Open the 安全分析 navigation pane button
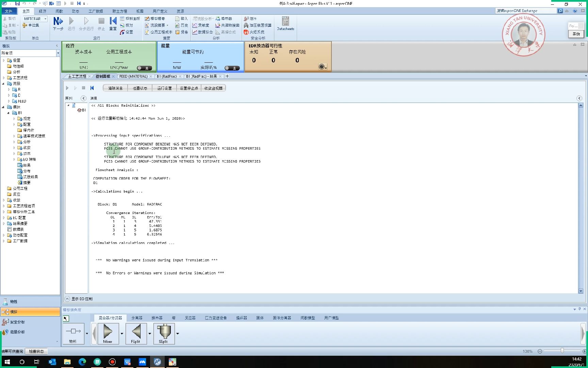588x368 pixels. [x=30, y=322]
